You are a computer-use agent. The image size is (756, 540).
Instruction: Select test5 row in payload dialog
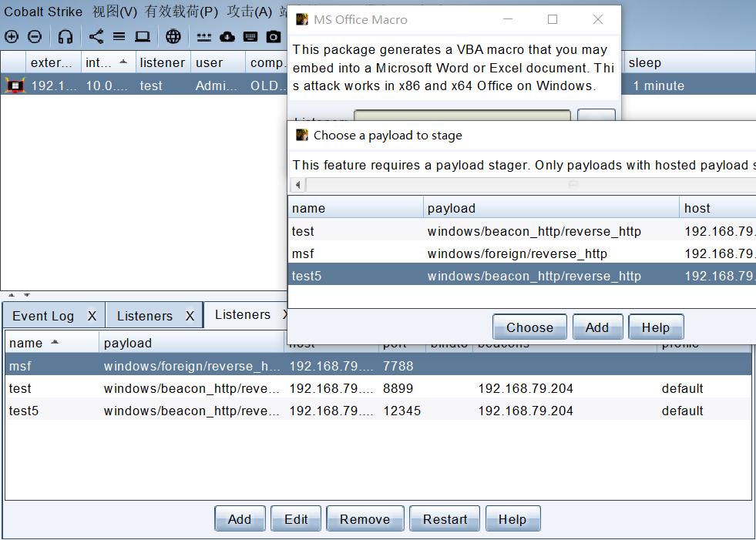(x=522, y=275)
